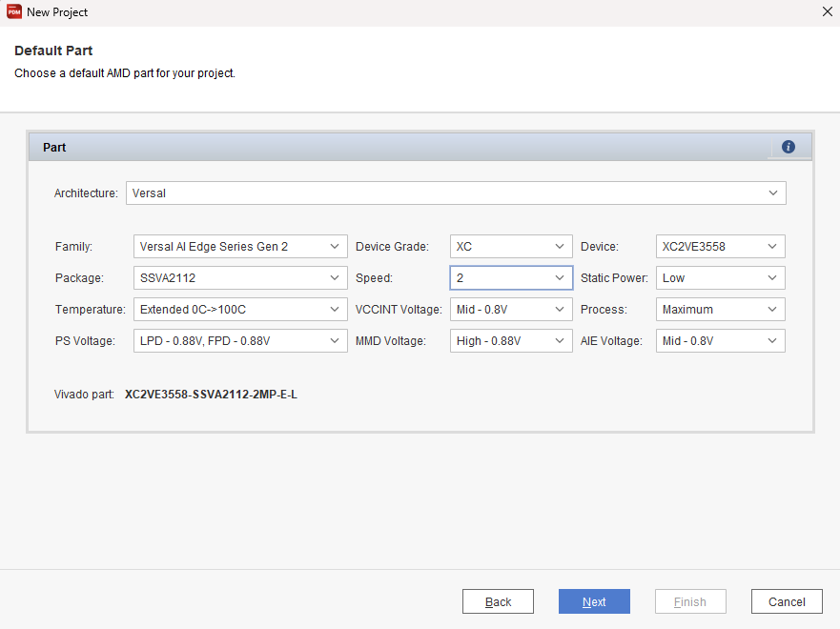
Task: Expand the VCCINT Voltage dropdown
Action: [x=511, y=310]
